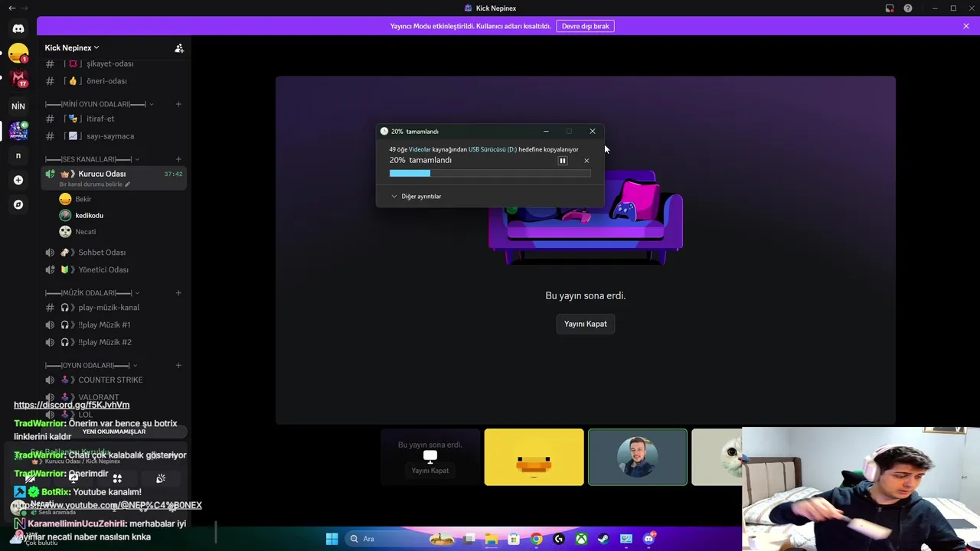
Task: Click USB Sürücüsü (D:) destination link
Action: point(492,149)
